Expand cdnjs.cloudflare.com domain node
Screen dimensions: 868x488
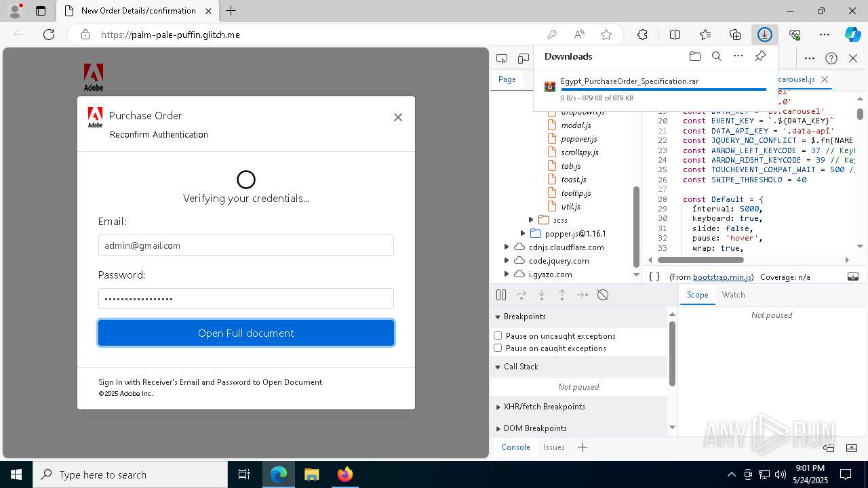coord(507,247)
